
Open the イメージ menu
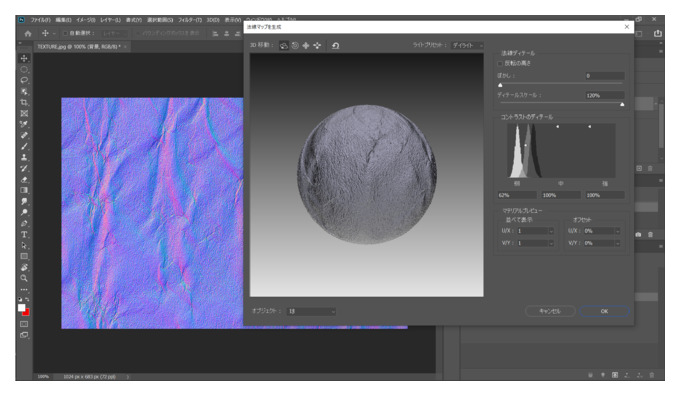coord(86,20)
